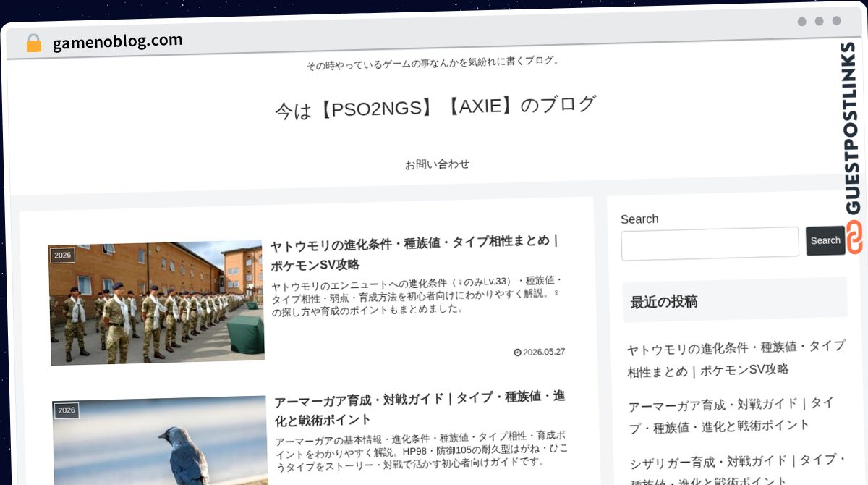Open the bird thumbnail of the アーマーガア post
The height and width of the screenshot is (485, 868).
161,440
